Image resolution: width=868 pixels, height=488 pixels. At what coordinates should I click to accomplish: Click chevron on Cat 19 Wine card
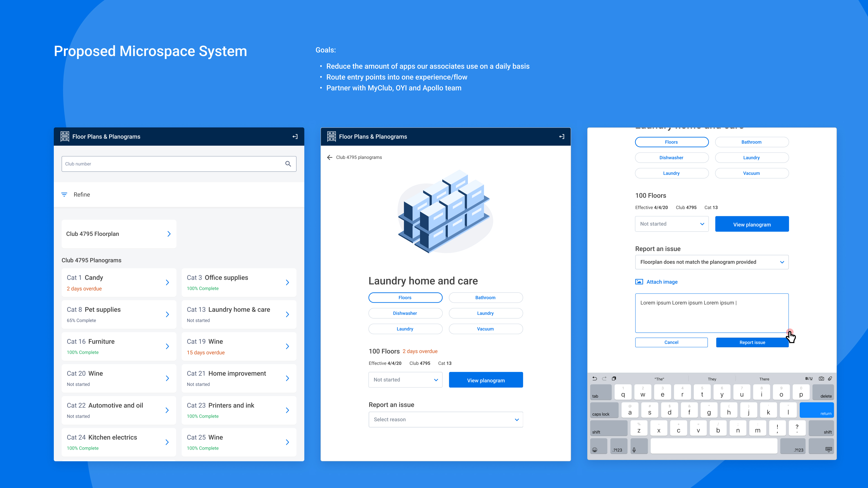(288, 347)
